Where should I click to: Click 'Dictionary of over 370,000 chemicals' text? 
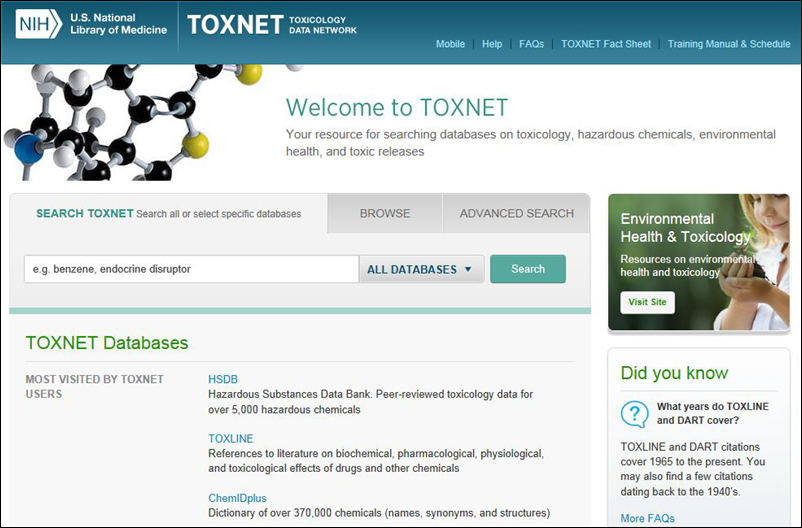point(379,513)
